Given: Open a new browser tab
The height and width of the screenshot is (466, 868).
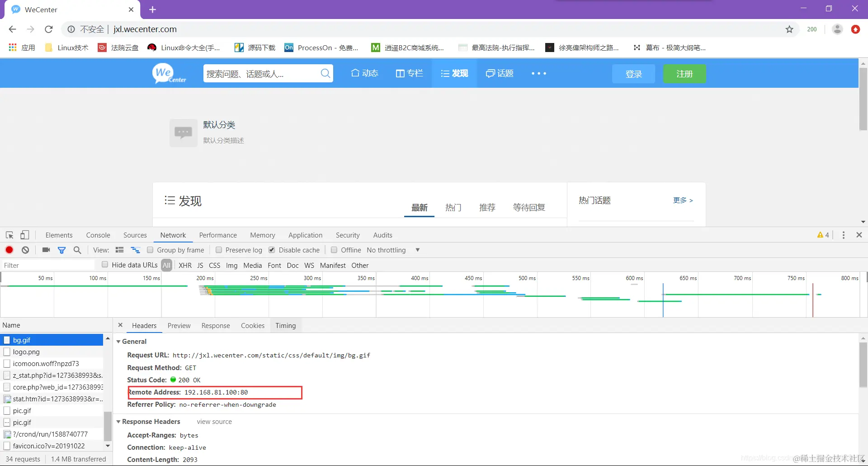Looking at the screenshot, I should pyautogui.click(x=152, y=10).
